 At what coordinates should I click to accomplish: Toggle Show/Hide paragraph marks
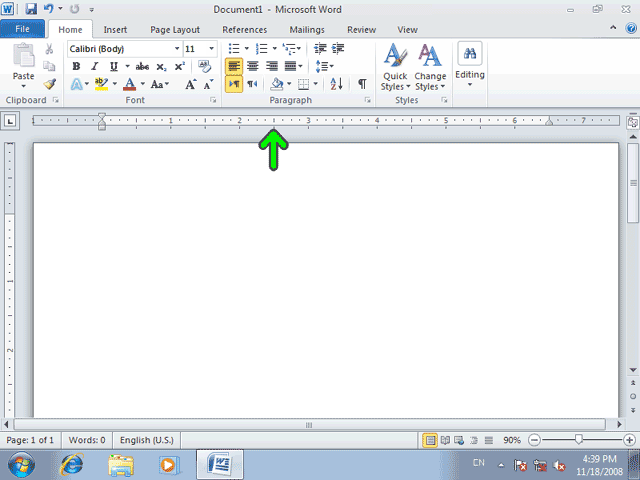362,84
